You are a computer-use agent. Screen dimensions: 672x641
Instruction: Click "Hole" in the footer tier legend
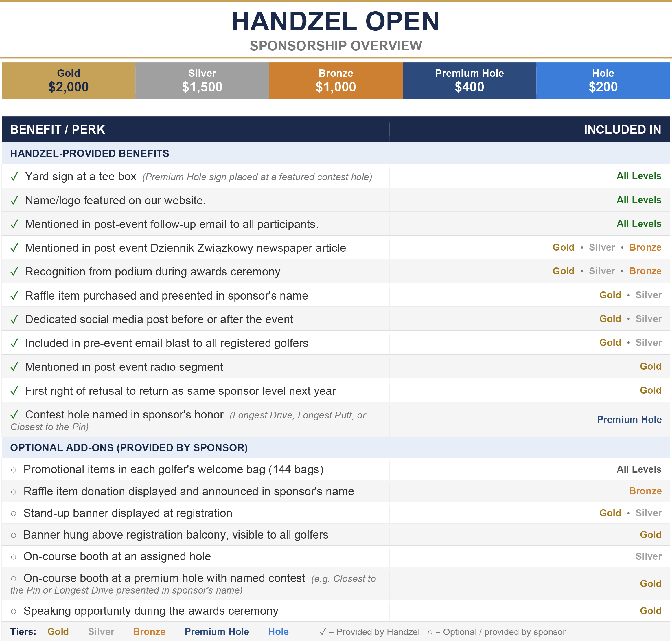[x=279, y=632]
